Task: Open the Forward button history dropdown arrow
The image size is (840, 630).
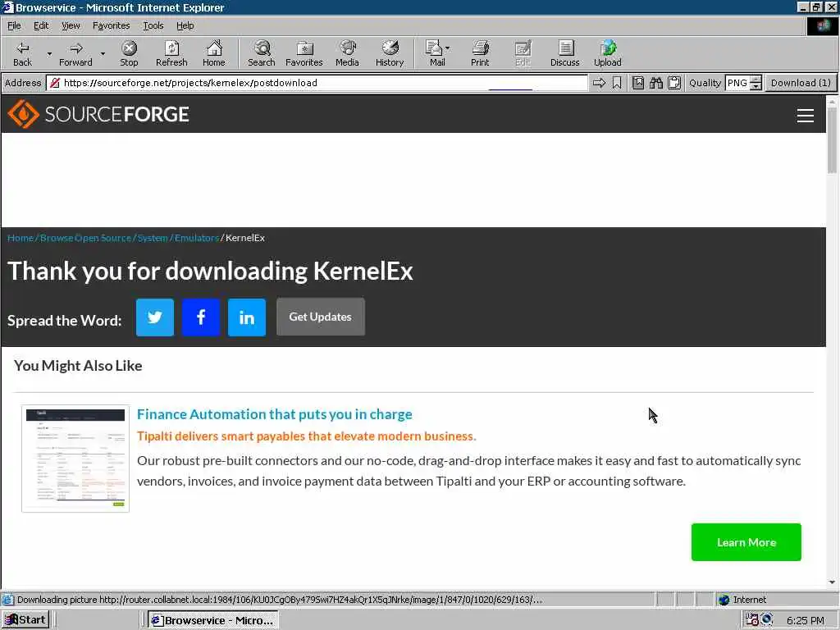Action: tap(103, 53)
